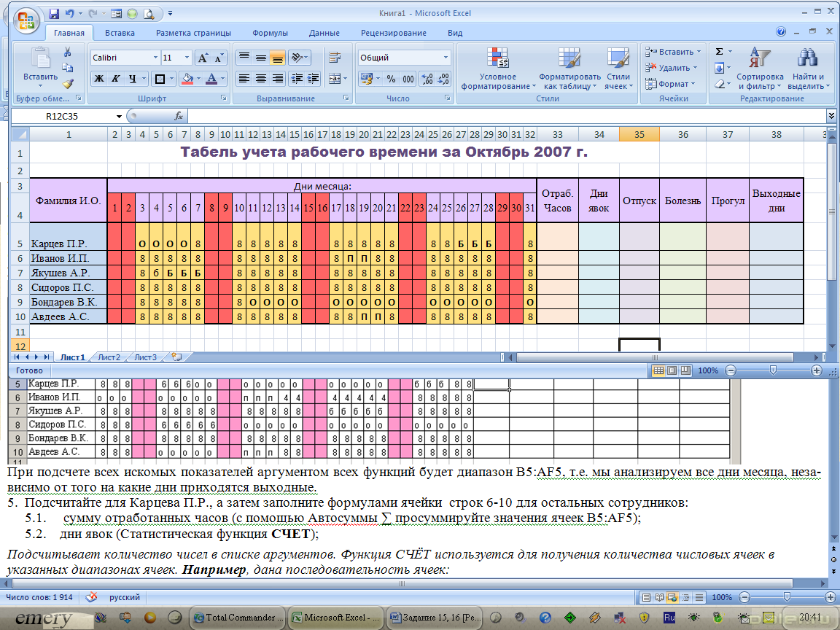Select all cells with corner button

(20, 134)
